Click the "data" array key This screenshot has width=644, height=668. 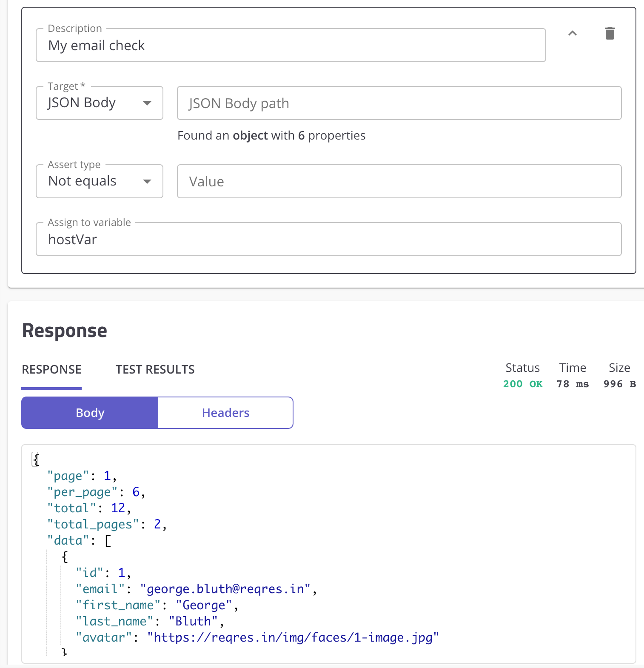68,540
